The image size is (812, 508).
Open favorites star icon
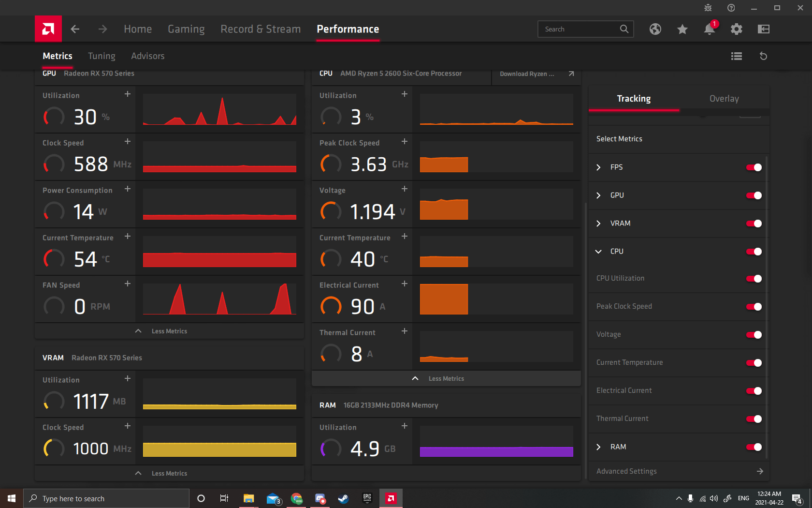pyautogui.click(x=682, y=29)
